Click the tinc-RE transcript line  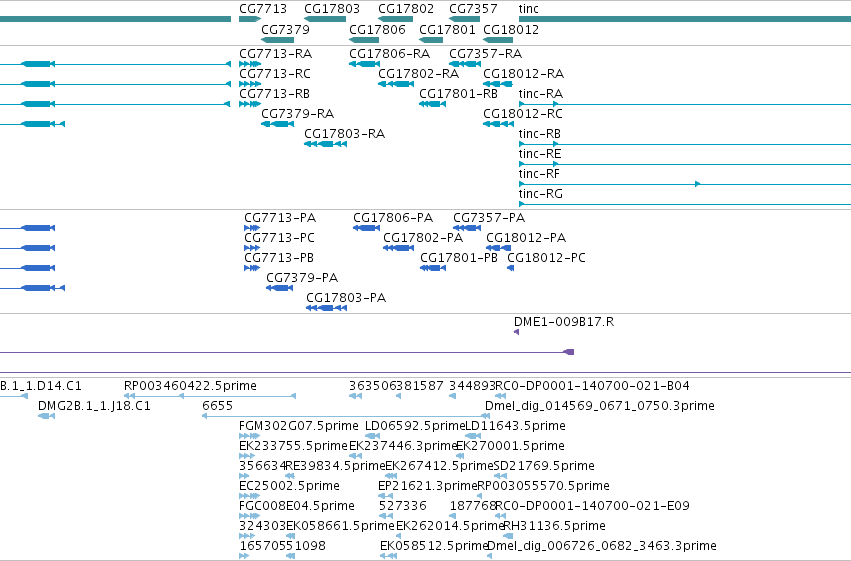685,164
